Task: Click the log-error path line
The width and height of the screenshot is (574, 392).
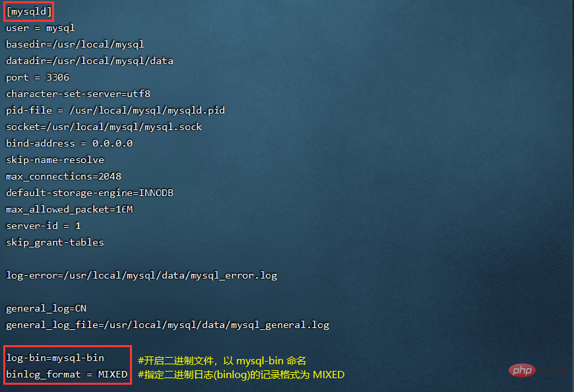Action: point(142,275)
